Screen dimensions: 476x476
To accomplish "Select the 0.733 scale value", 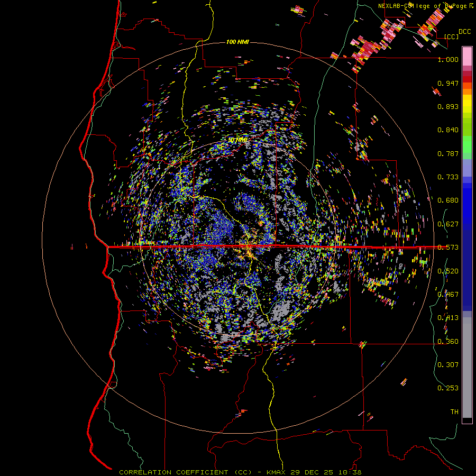I will (448, 177).
